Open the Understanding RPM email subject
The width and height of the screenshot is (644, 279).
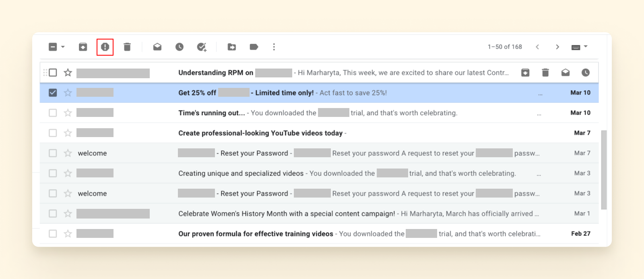point(216,73)
